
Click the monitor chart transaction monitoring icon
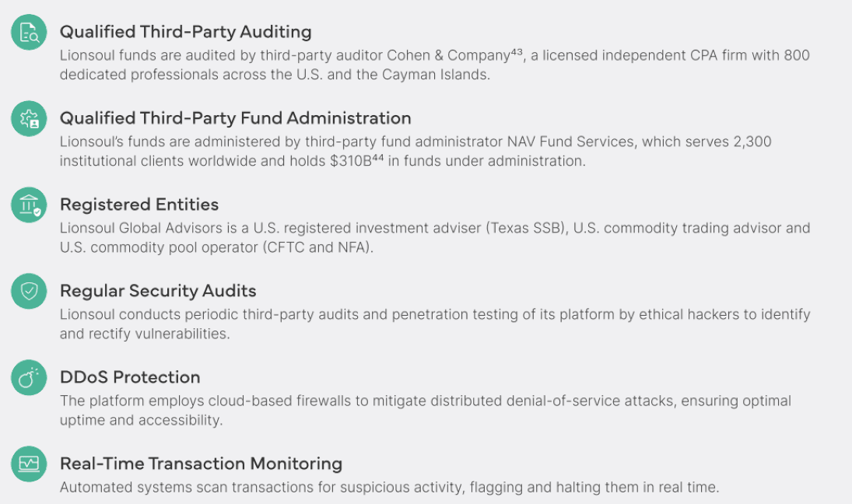[x=29, y=464]
